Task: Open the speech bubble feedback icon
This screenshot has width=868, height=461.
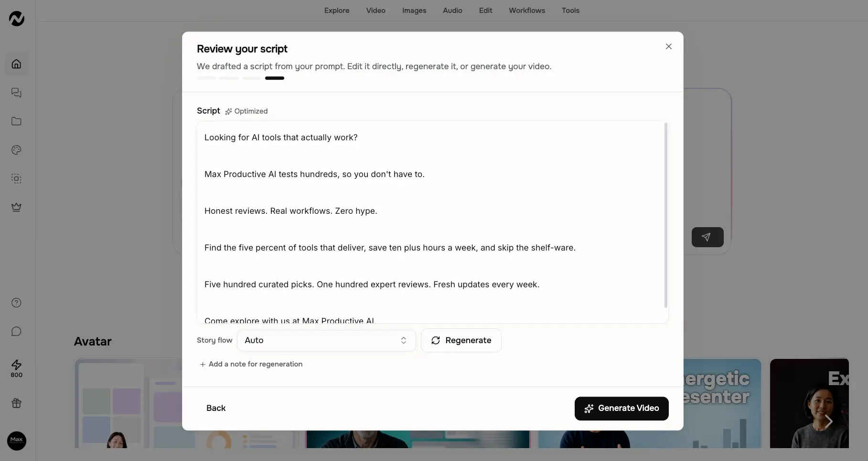Action: coord(17,331)
